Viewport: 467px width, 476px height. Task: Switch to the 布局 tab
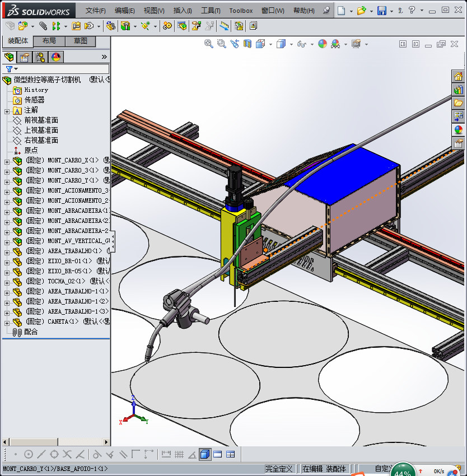49,41
